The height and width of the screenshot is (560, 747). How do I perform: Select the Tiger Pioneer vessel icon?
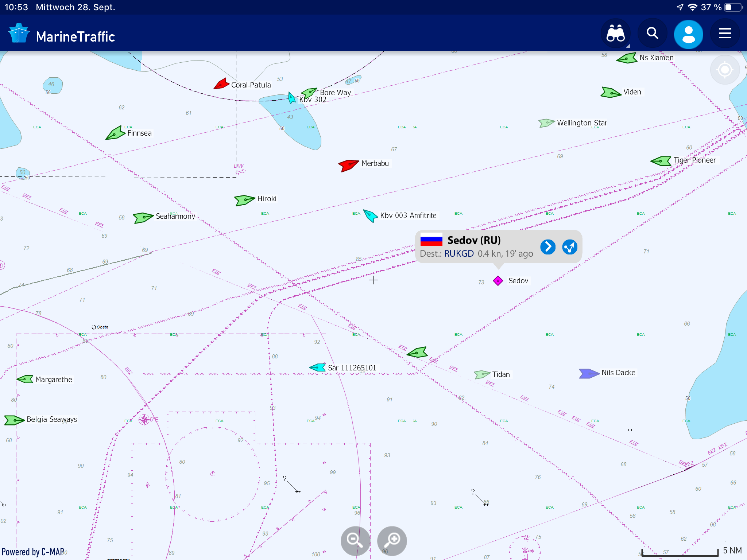coord(661,161)
